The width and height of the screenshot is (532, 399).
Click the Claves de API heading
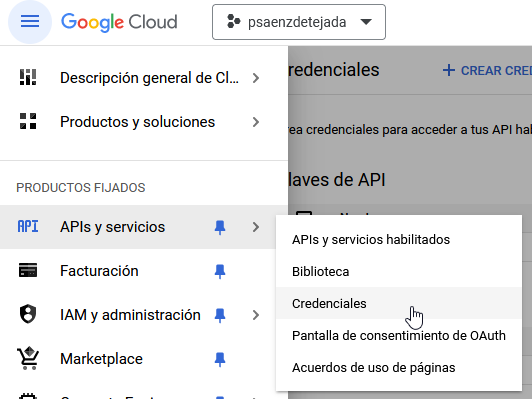point(337,179)
